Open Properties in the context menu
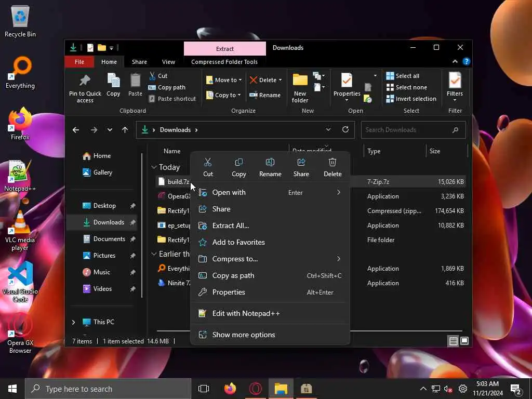Viewport: 532px width, 399px height. coord(270,292)
